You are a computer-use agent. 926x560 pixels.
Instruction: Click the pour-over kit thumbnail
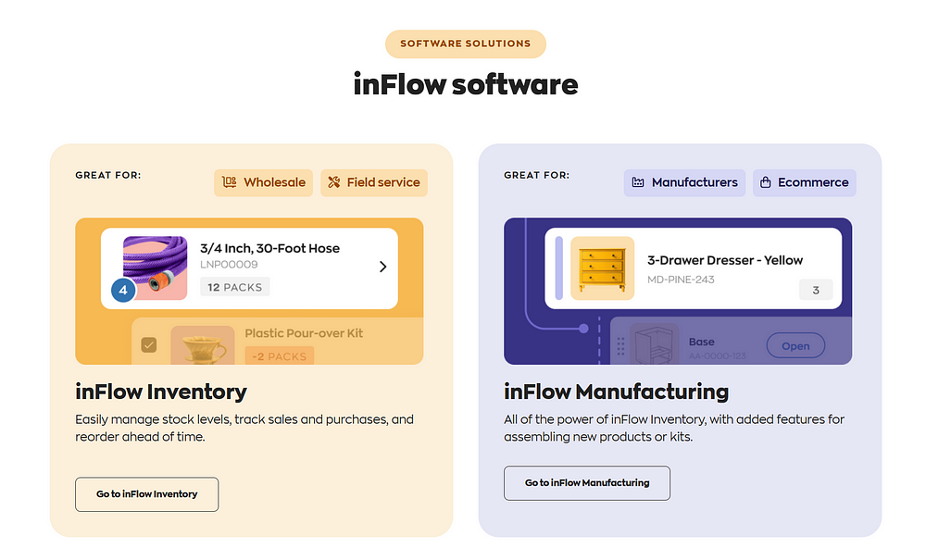203,345
